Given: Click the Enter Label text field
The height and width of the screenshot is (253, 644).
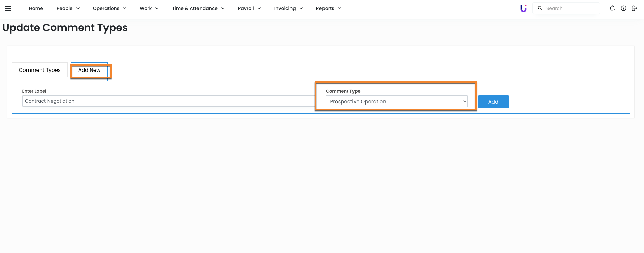Looking at the screenshot, I should [168, 101].
